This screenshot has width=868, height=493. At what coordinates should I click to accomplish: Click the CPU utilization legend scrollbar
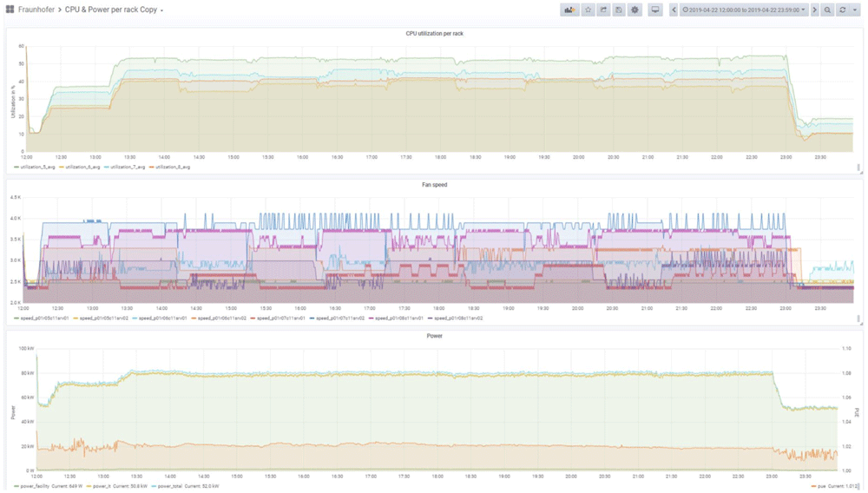pos(858,168)
